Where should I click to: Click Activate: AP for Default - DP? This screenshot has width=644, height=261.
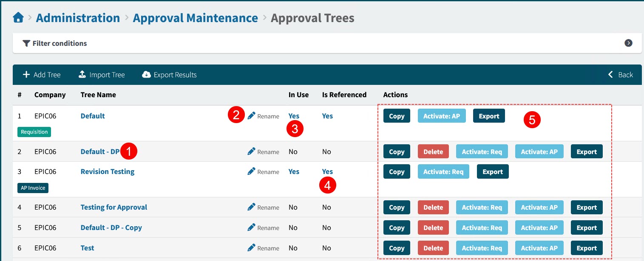(539, 152)
